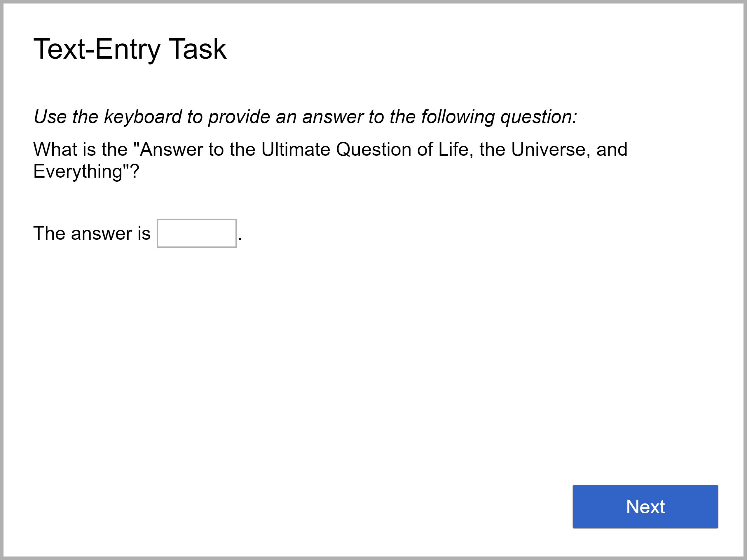This screenshot has width=747, height=560.
Task: Click the word "keyboard" in the instruction
Action: click(x=143, y=117)
